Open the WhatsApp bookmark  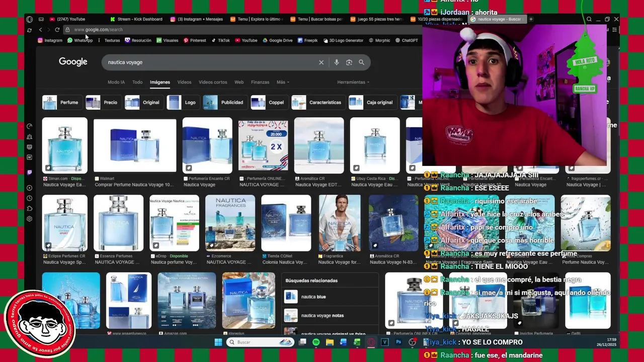click(x=80, y=40)
